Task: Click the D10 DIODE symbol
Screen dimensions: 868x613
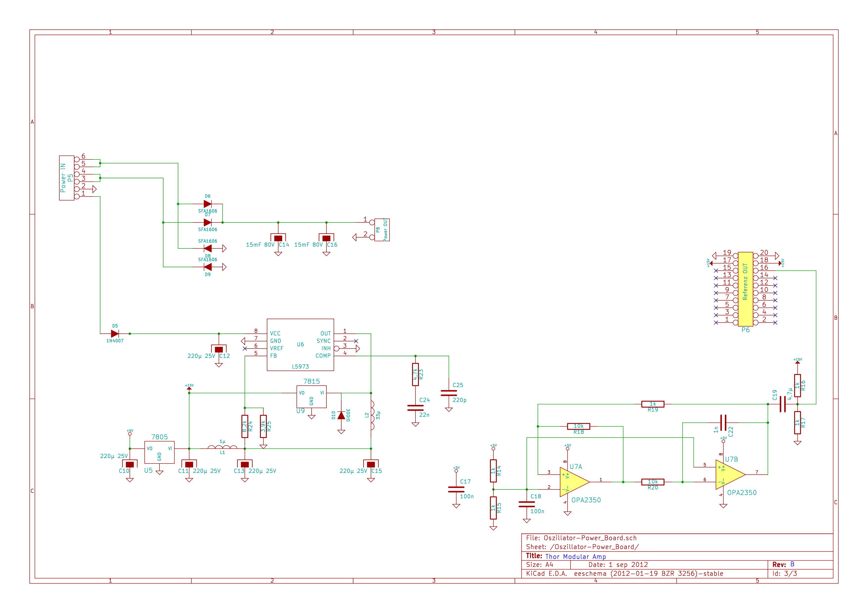Action: 341,416
